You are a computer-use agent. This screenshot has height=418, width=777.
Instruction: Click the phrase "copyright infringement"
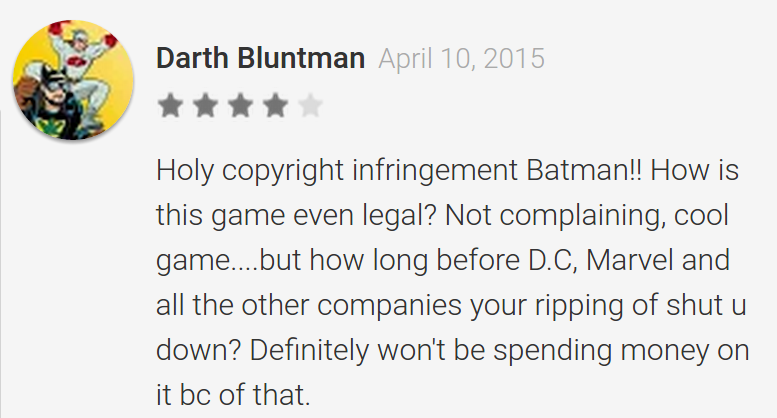[x=367, y=170]
